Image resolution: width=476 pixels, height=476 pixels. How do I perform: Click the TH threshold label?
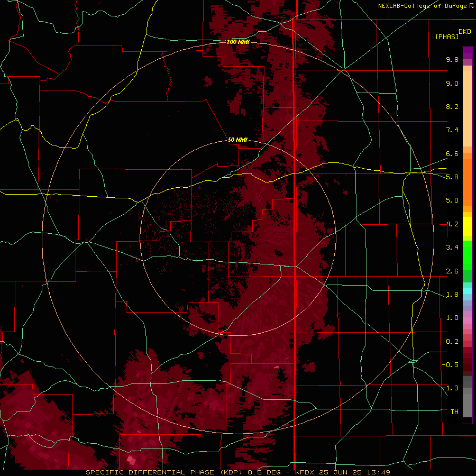click(454, 412)
